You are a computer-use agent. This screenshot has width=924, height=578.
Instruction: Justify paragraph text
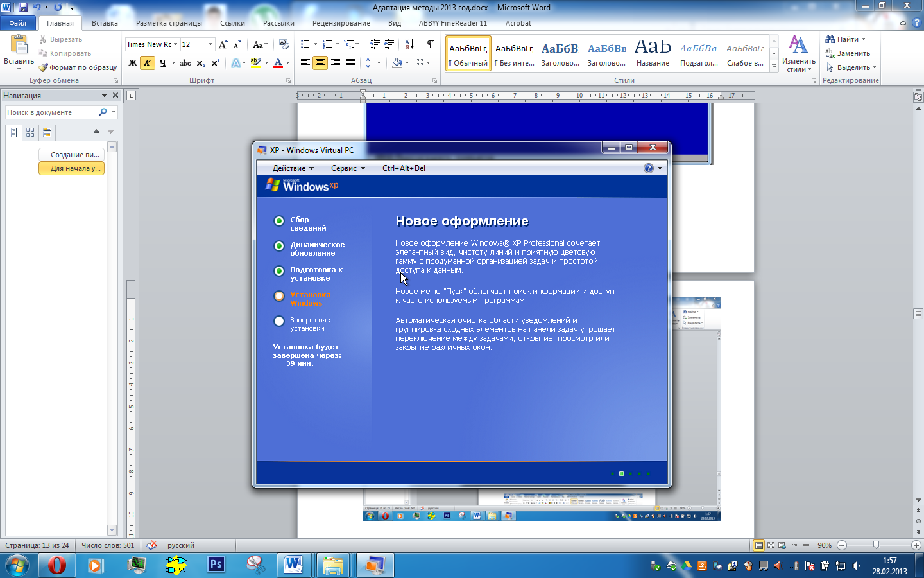(x=350, y=63)
